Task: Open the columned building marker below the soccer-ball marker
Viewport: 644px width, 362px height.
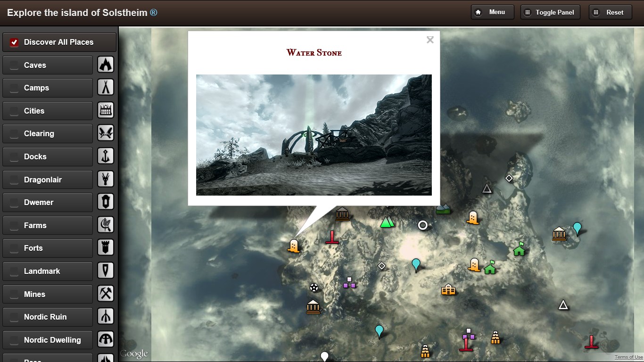Action: pos(313,307)
